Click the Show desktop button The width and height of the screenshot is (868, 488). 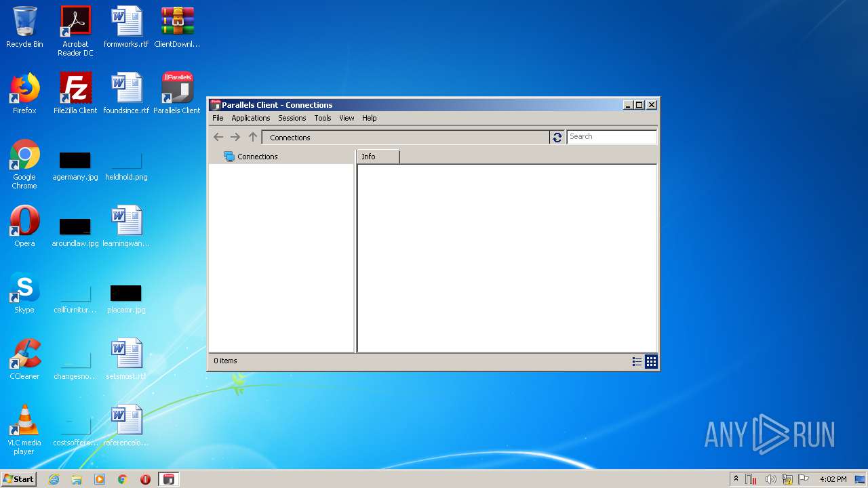tap(861, 479)
